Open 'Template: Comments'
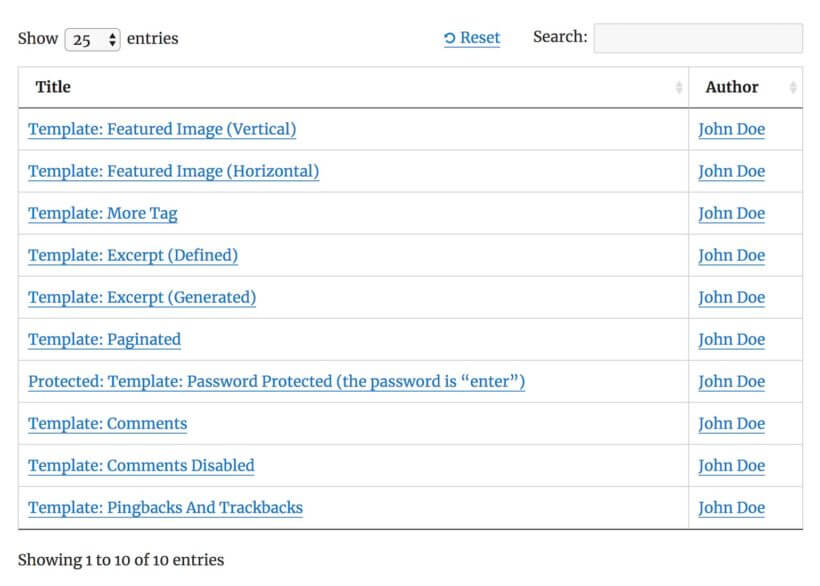Screen dimensions: 820x586 107,423
